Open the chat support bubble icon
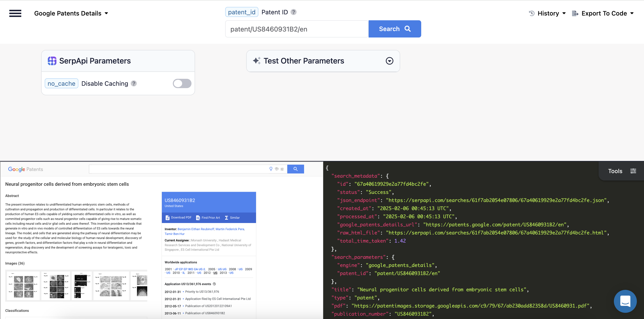Image resolution: width=644 pixels, height=319 pixels. coord(625,301)
